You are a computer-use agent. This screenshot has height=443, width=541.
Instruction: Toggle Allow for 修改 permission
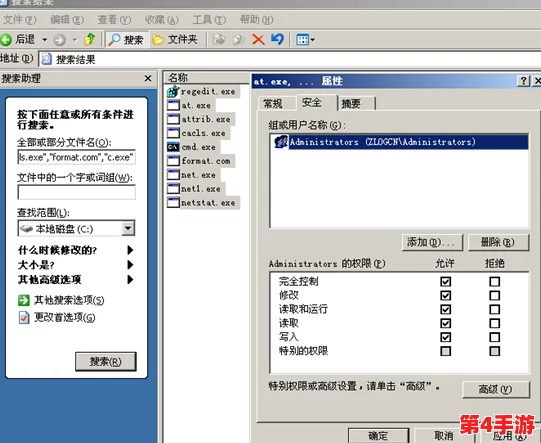click(445, 295)
